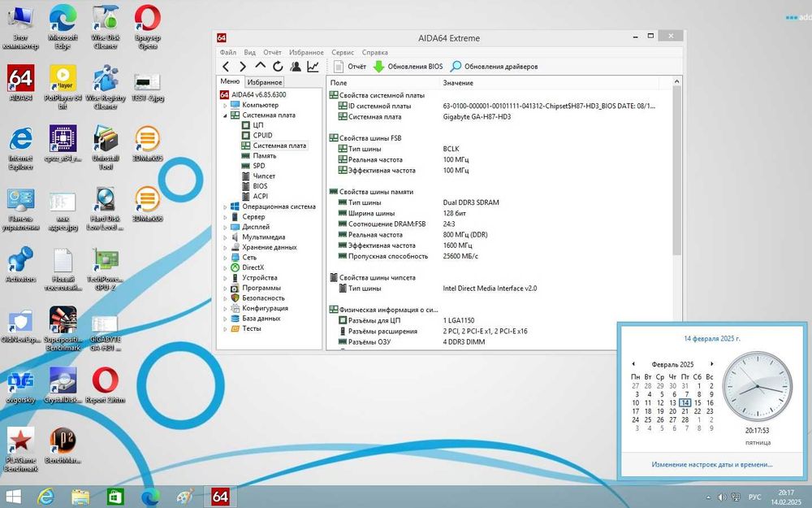Select SPD in the tree

click(259, 166)
